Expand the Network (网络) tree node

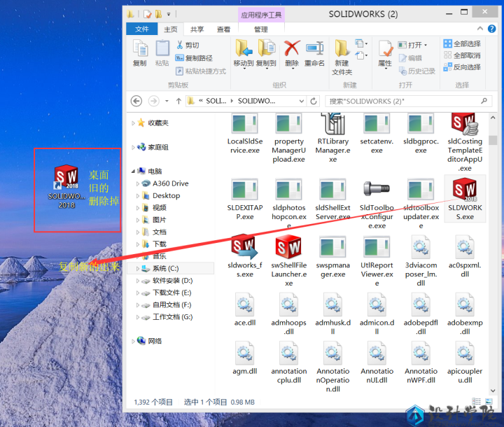tap(134, 341)
